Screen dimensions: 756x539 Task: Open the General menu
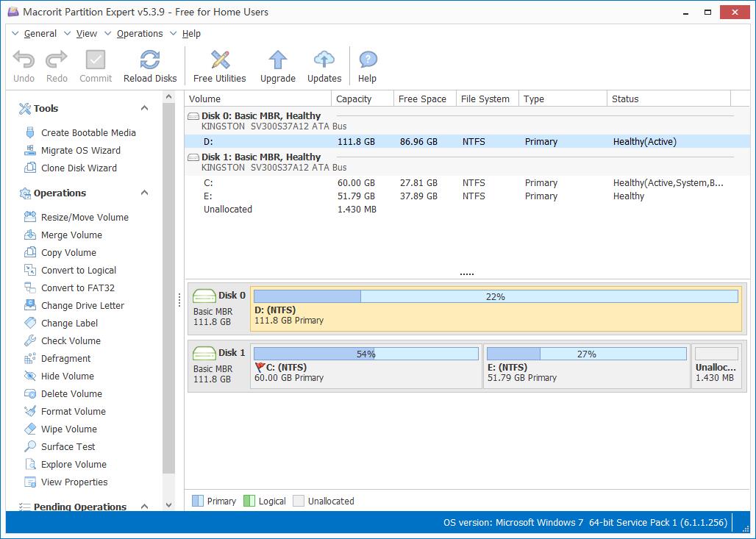point(40,33)
